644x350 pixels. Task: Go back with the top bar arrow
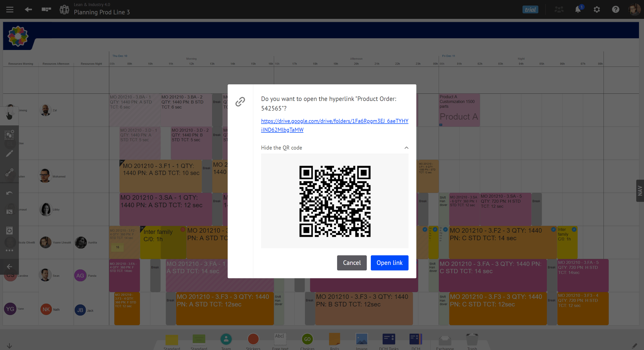[28, 10]
